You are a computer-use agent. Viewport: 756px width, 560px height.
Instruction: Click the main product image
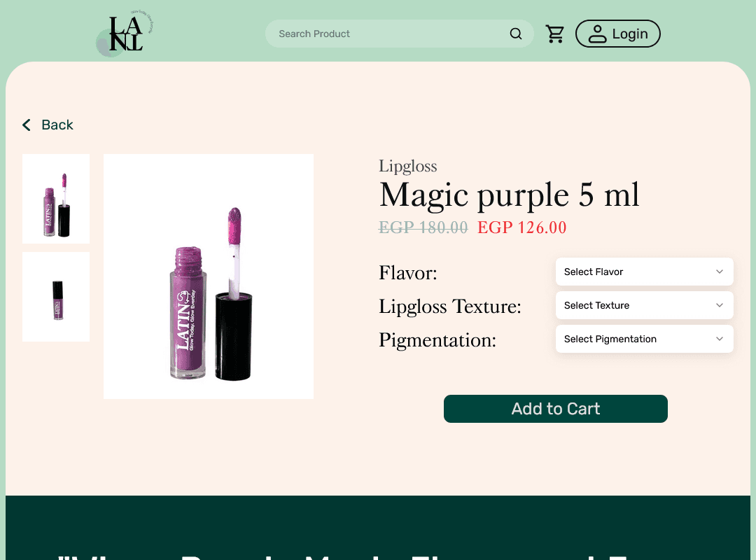point(209,276)
